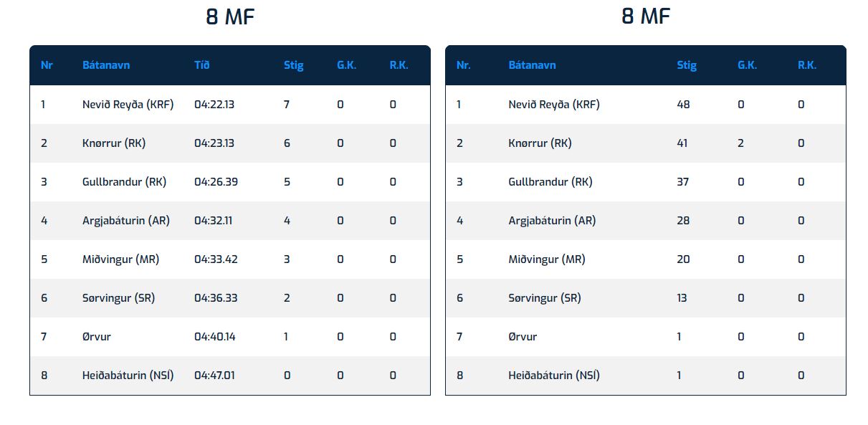Click the left 8 MF heading
This screenshot has width=868, height=425.
click(x=229, y=16)
